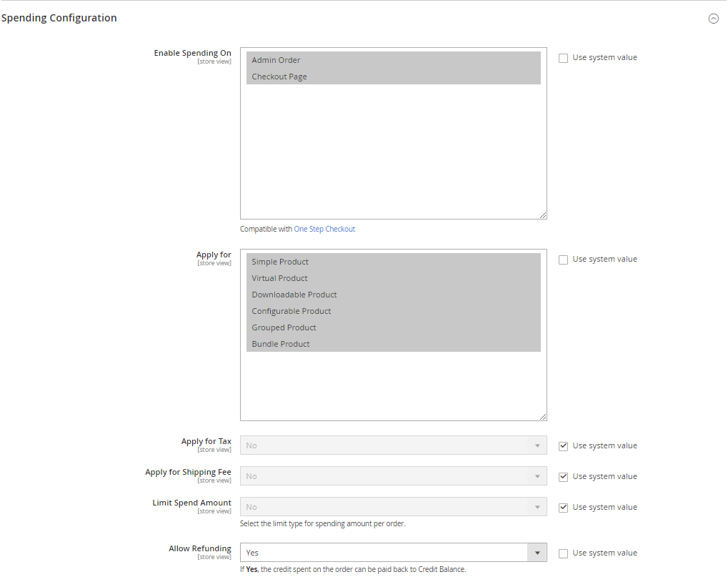Select Admin Order in the list

276,60
